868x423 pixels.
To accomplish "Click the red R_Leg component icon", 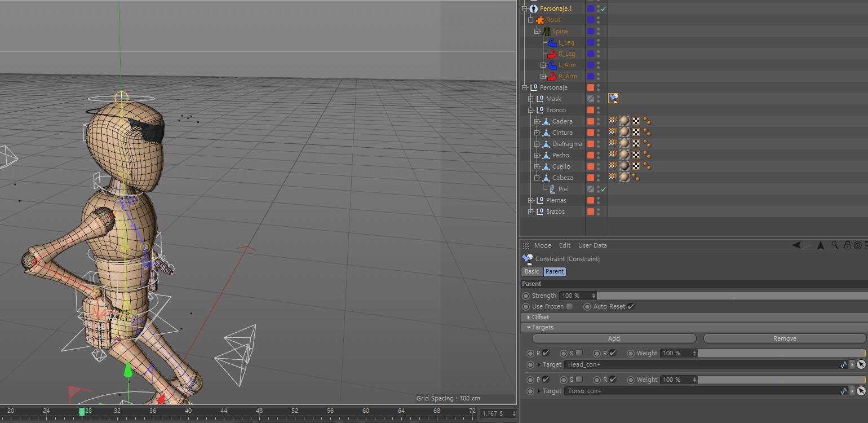I will (x=552, y=54).
